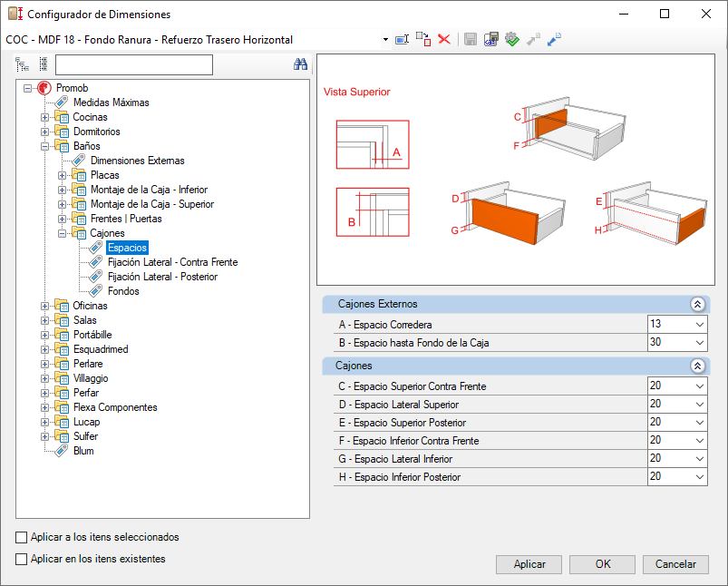Select 'Fijación Lateral - Posterior' tree item
This screenshot has height=586, width=728.
(x=162, y=277)
